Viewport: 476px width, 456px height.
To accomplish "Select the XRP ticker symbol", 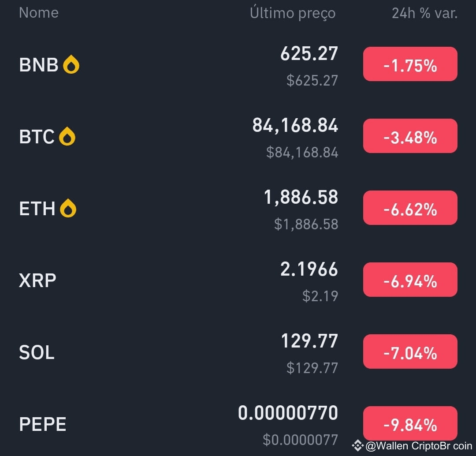I will pyautogui.click(x=37, y=280).
